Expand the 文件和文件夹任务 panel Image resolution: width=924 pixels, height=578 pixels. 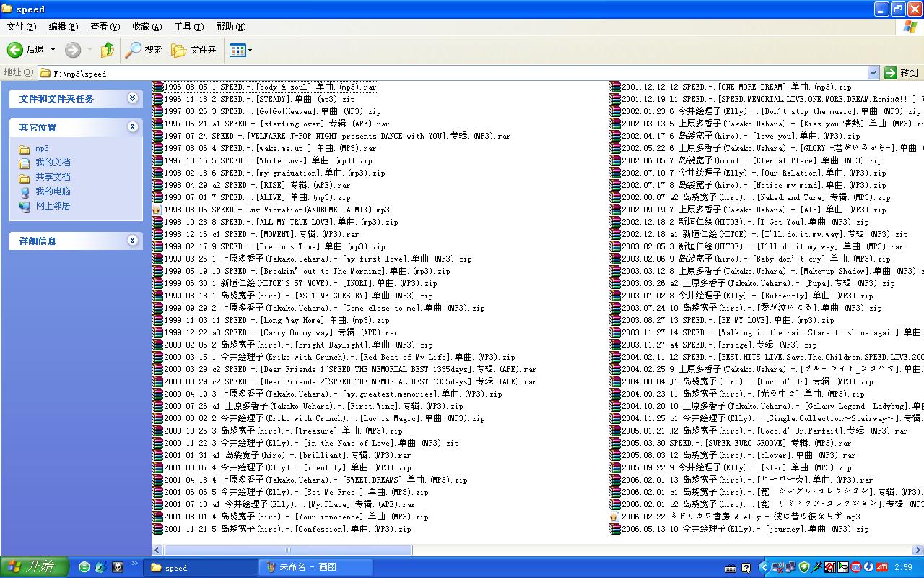(x=132, y=98)
